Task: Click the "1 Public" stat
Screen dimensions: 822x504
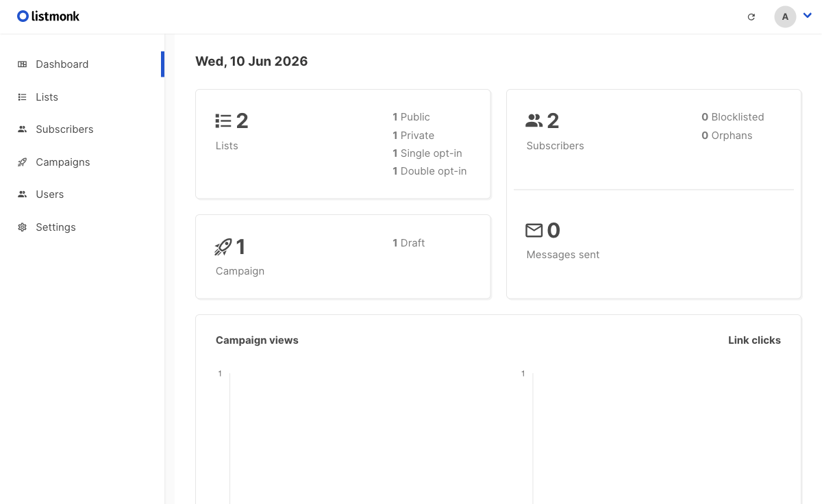Action: pos(411,117)
